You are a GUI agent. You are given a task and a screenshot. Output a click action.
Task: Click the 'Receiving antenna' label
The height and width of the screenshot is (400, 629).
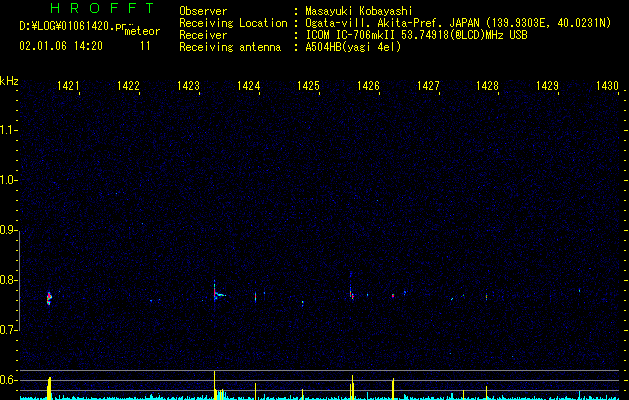230,47
